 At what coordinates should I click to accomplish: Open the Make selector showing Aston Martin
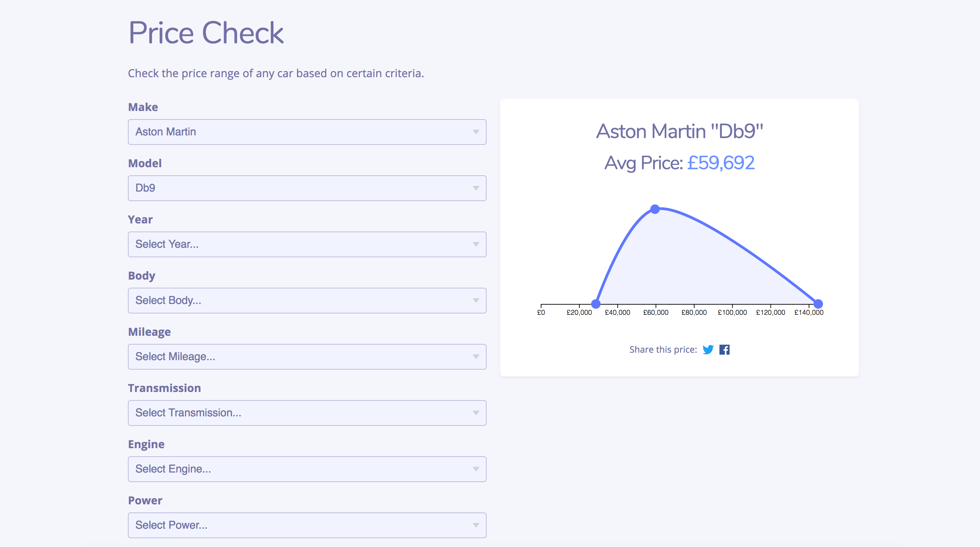point(307,132)
